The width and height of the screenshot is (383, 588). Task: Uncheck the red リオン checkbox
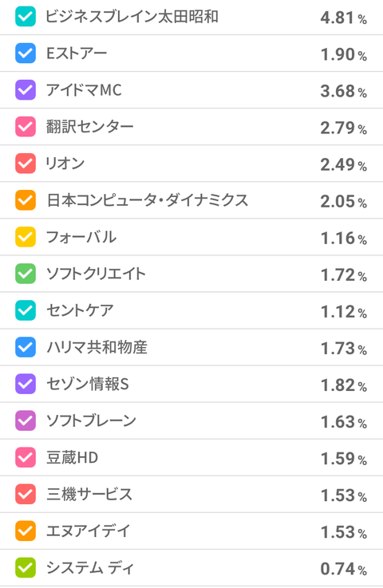click(x=26, y=164)
